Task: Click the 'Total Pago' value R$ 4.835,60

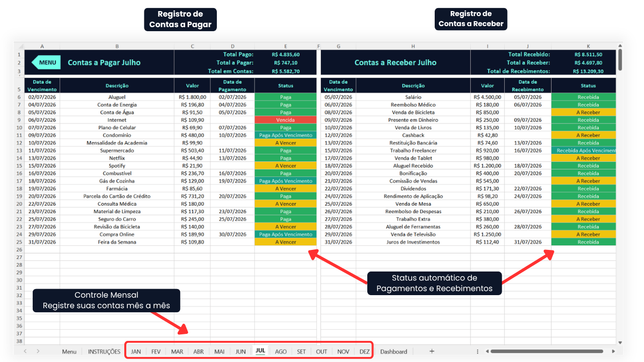Action: (285, 54)
